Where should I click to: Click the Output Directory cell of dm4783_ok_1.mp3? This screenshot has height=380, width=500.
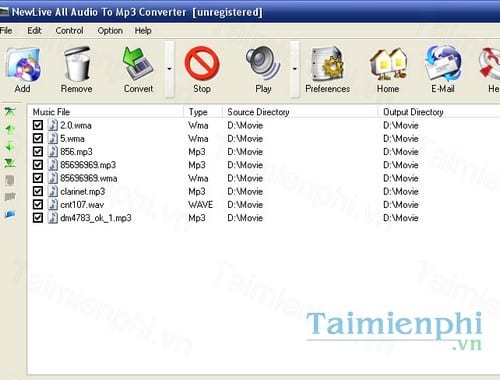click(x=401, y=218)
